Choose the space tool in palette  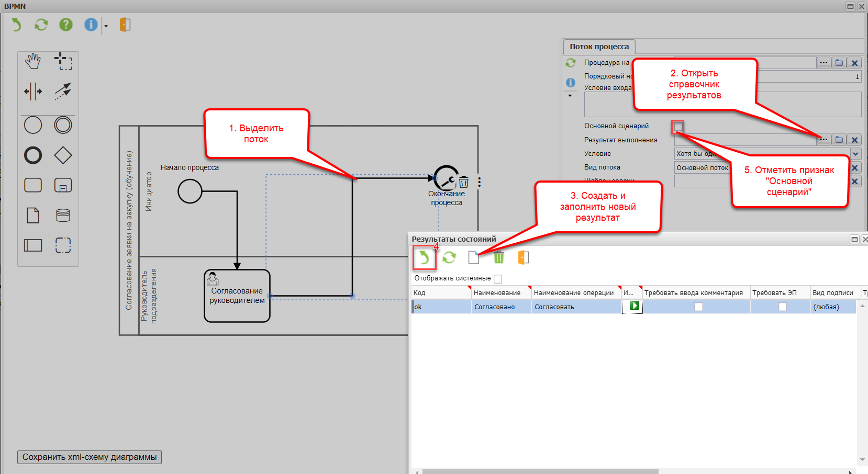click(33, 92)
